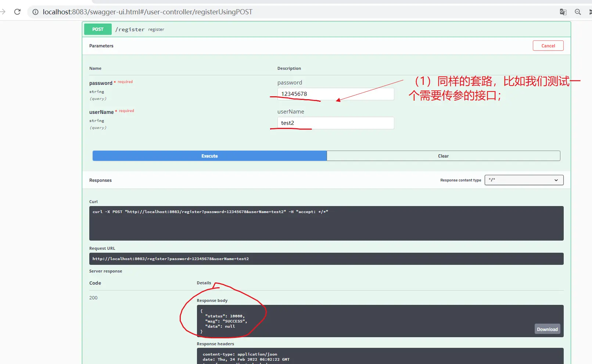Click the browser forward arrow
The image size is (592, 364).
click(3, 12)
